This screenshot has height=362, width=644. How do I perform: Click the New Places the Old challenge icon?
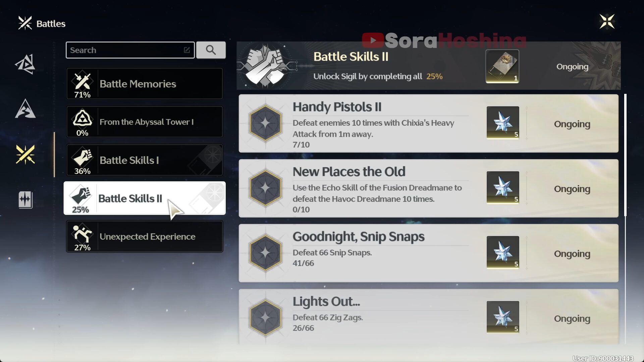tap(265, 188)
